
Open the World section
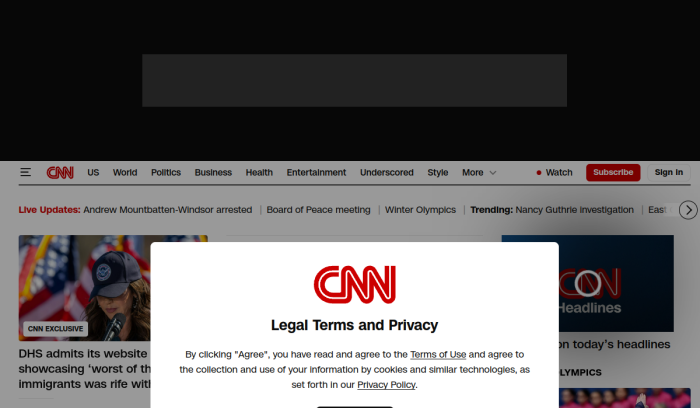125,172
